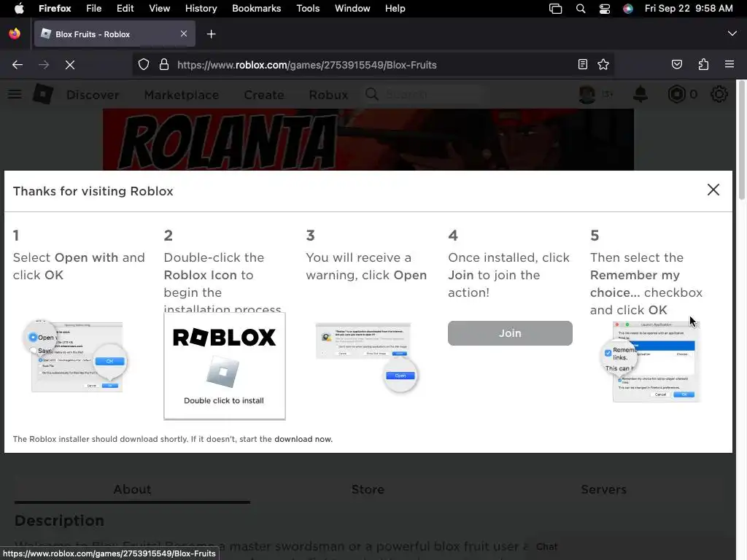Click the Firefox back arrow
747x560 pixels.
[18, 65]
